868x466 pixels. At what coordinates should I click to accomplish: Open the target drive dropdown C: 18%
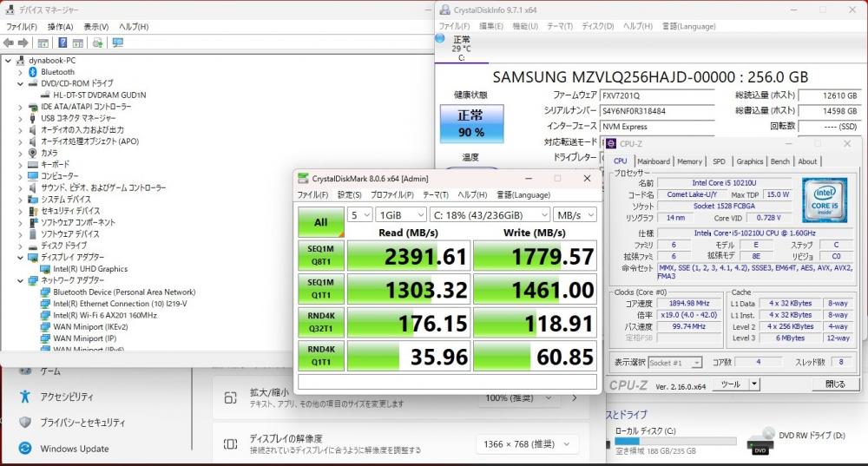pyautogui.click(x=490, y=214)
